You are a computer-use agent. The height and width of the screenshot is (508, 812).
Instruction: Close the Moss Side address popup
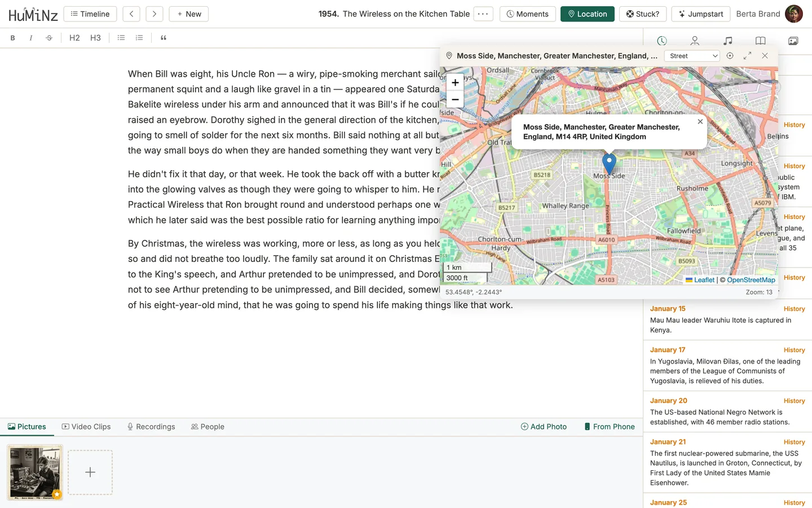tap(700, 121)
